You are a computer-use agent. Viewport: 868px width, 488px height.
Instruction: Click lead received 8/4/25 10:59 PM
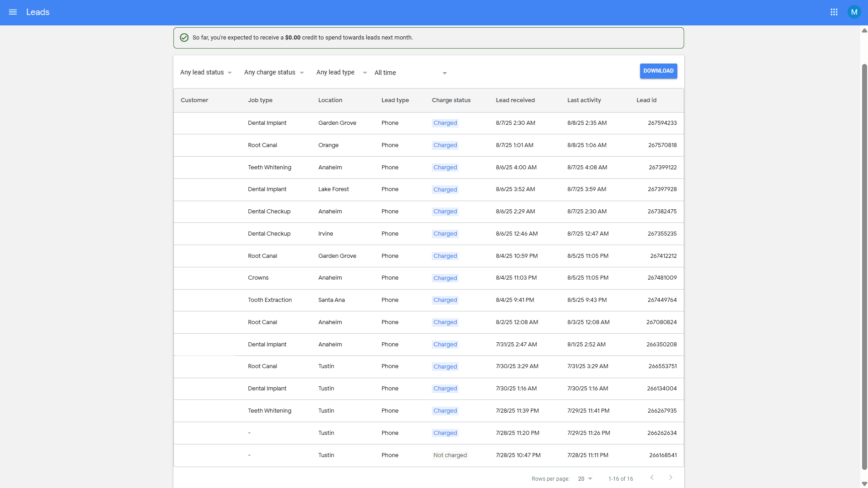(517, 256)
